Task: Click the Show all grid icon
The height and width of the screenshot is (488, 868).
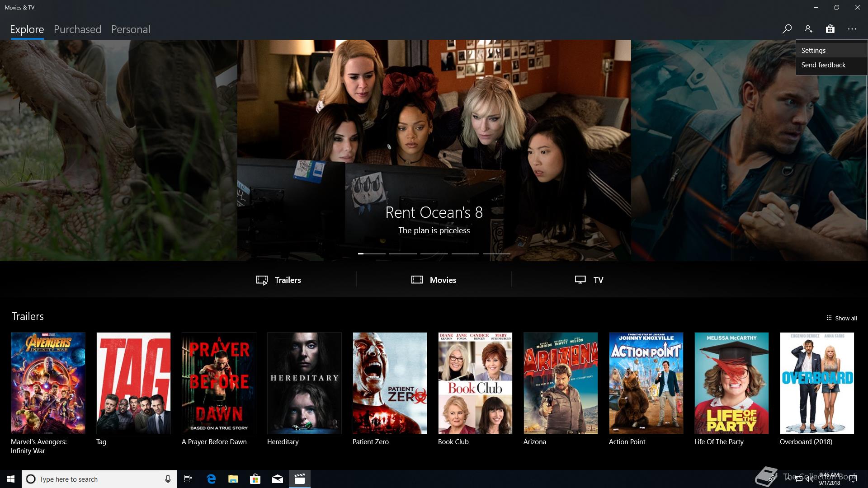Action: [829, 318]
